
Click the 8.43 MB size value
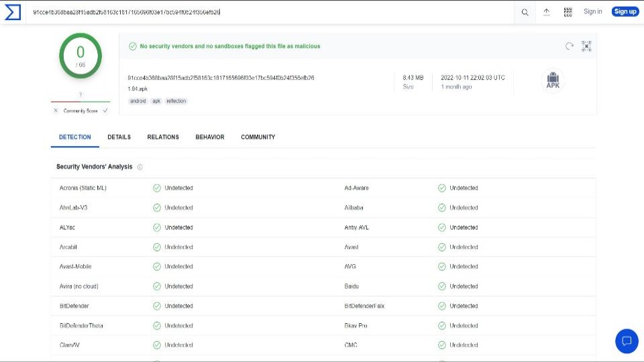pos(413,78)
